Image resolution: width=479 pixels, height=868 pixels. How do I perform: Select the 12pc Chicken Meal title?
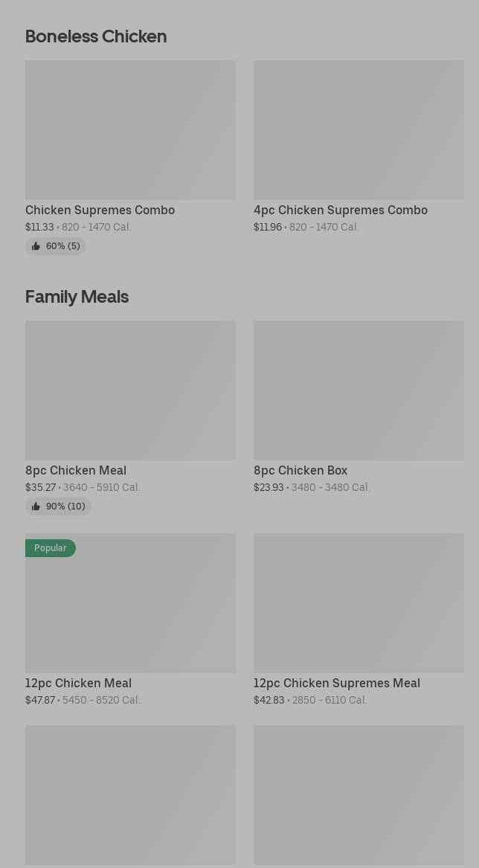pyautogui.click(x=79, y=683)
